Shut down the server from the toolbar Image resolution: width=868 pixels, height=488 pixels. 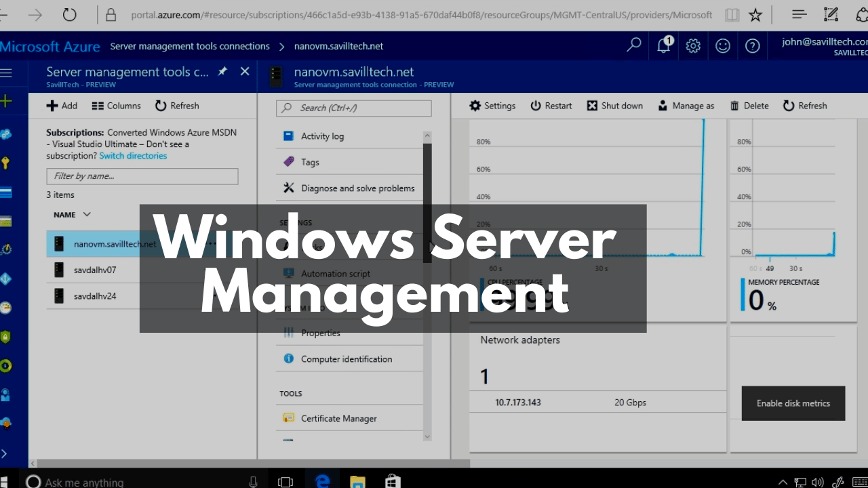[x=614, y=105]
